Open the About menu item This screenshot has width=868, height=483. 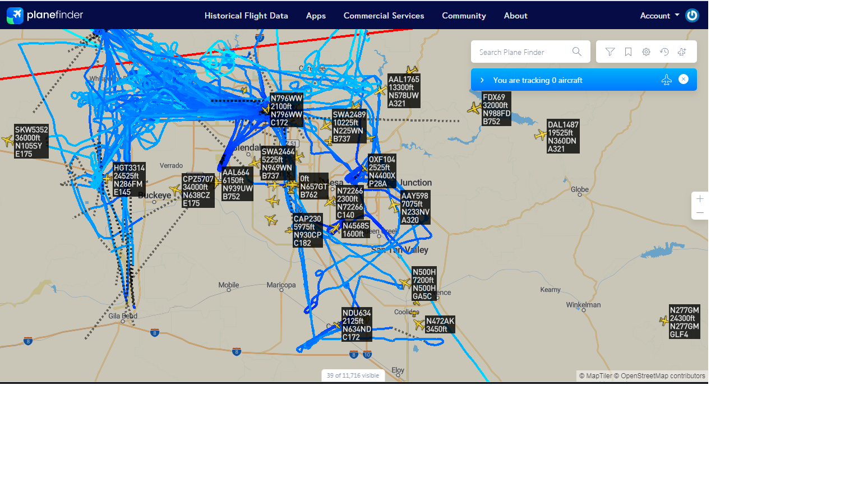[515, 16]
